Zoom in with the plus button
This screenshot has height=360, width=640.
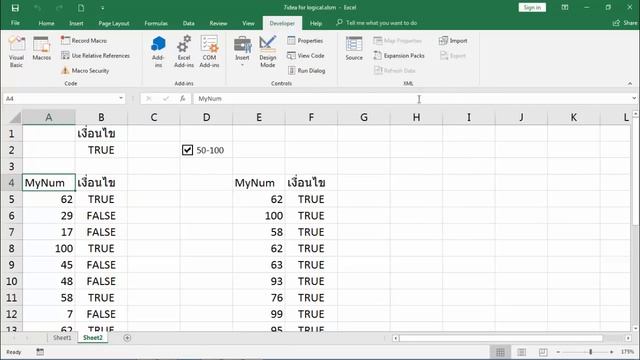pyautogui.click(x=611, y=352)
